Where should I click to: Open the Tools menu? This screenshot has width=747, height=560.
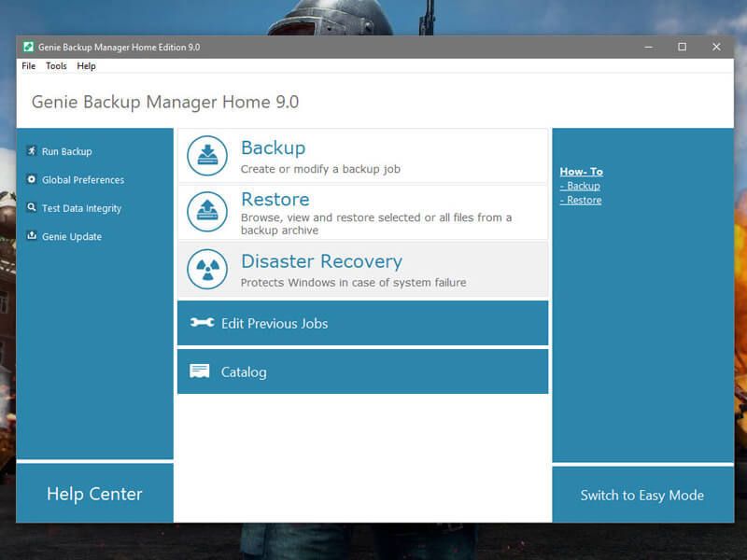click(56, 66)
